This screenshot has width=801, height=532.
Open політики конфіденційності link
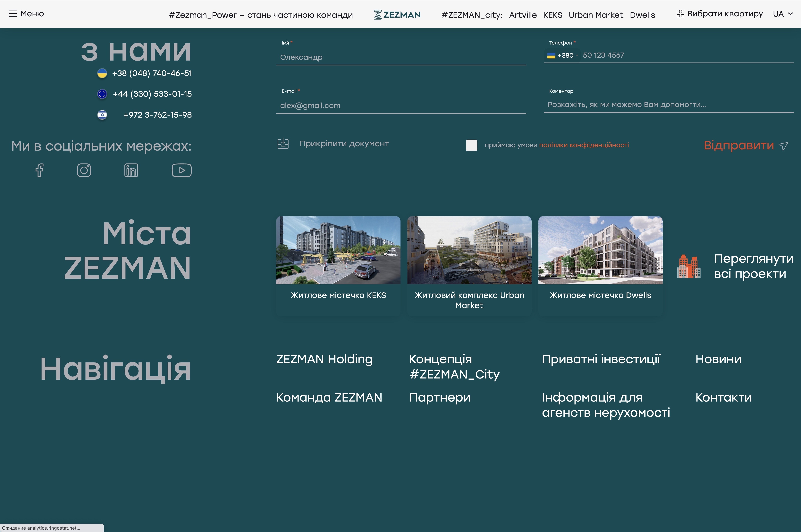(584, 145)
